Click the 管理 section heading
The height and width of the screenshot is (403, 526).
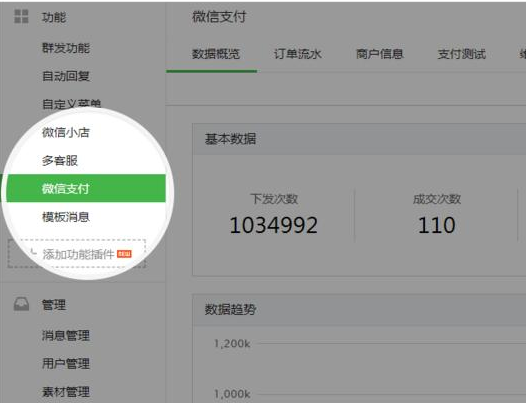(x=54, y=305)
